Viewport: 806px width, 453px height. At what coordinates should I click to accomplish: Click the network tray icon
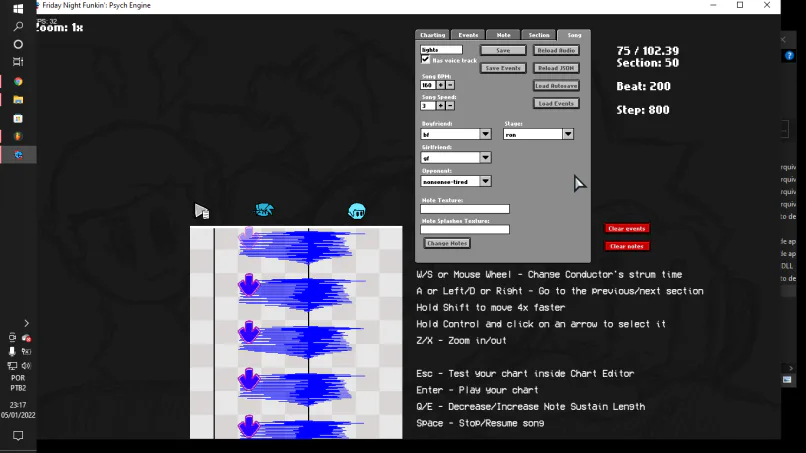[12, 366]
